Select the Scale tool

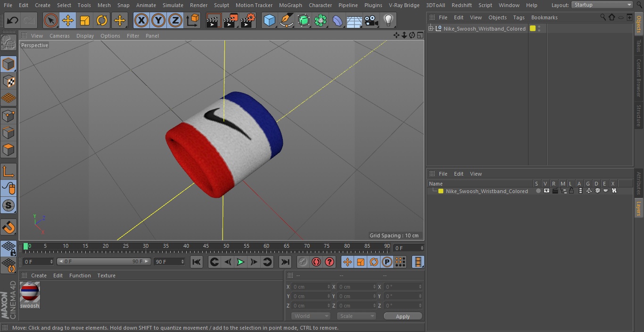tap(85, 21)
